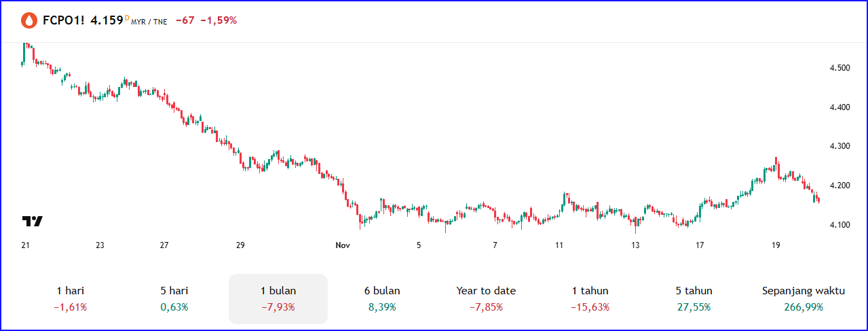Click the 13 date label on the time axis
Viewport: 868px width, 331px height.
pos(635,245)
